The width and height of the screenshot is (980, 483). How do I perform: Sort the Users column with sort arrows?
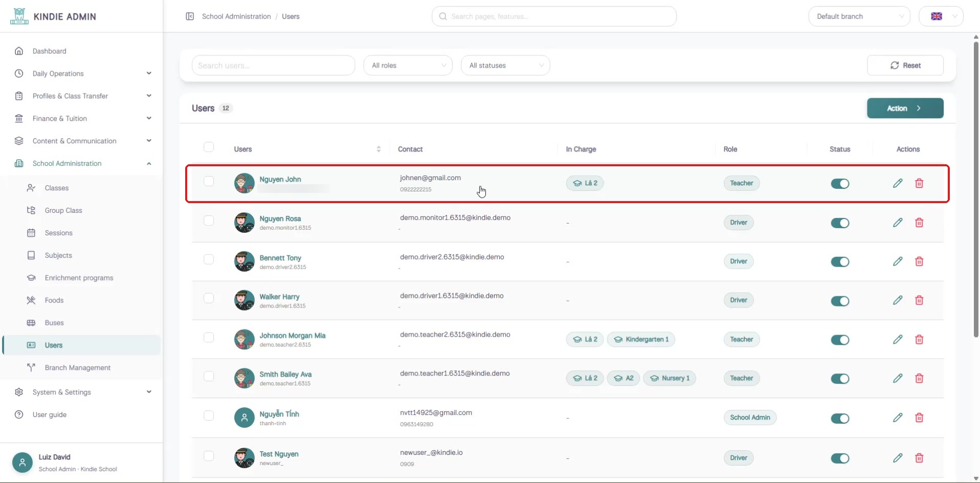[x=378, y=149]
